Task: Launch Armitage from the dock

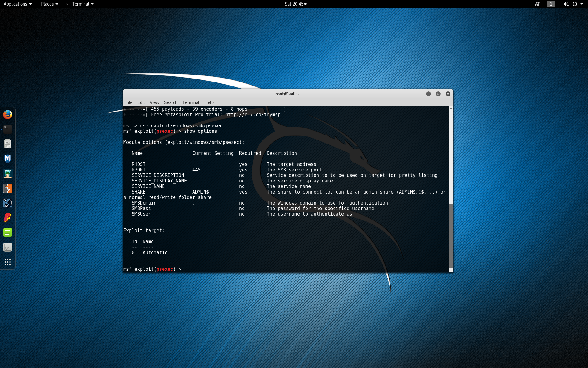Action: [8, 174]
